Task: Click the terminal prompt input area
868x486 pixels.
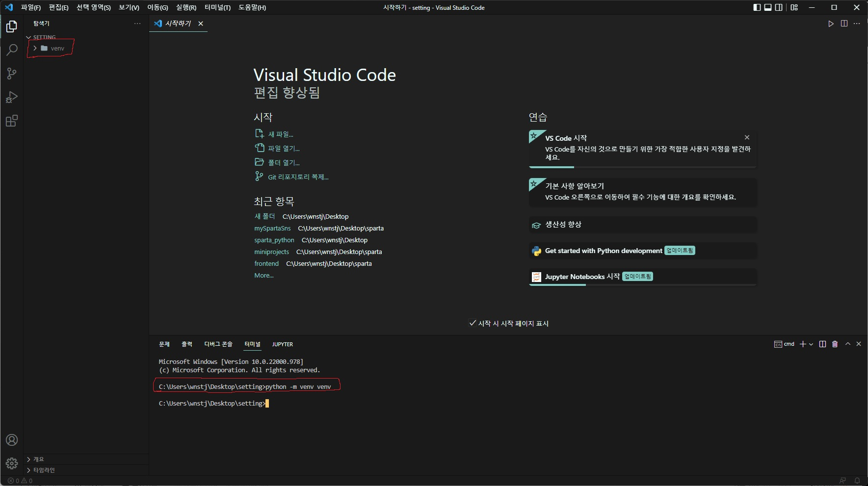Action: coord(267,404)
